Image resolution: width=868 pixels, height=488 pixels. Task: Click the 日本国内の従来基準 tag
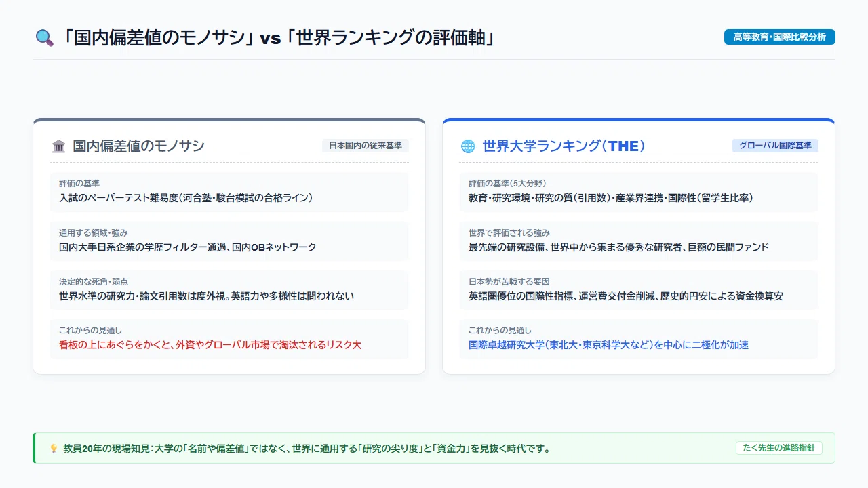pyautogui.click(x=366, y=146)
